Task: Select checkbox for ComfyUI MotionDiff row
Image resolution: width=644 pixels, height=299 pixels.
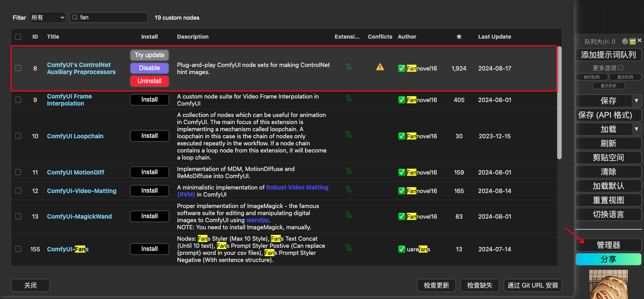Action: tap(18, 172)
